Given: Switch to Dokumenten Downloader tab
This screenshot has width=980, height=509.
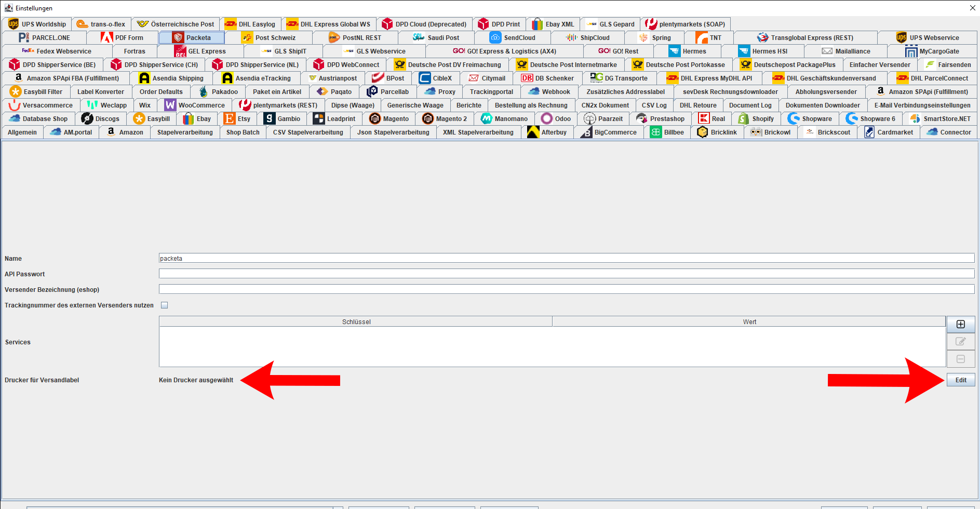Looking at the screenshot, I should tap(822, 105).
